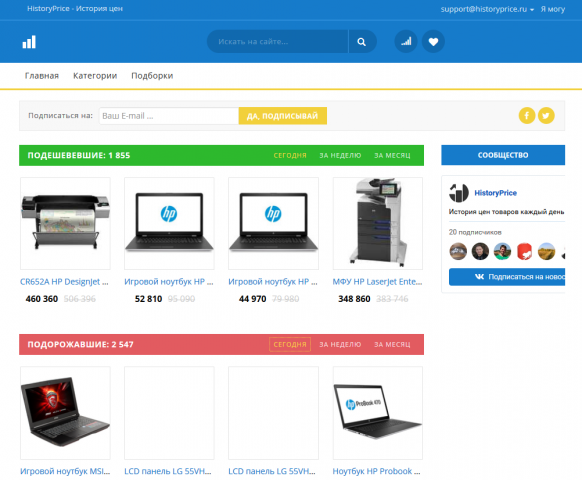
Task: Switch cheaper items to За месяц
Action: 392,156
